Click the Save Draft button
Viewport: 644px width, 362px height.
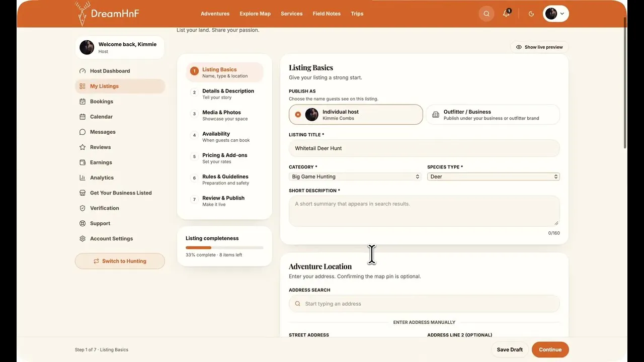click(x=510, y=350)
